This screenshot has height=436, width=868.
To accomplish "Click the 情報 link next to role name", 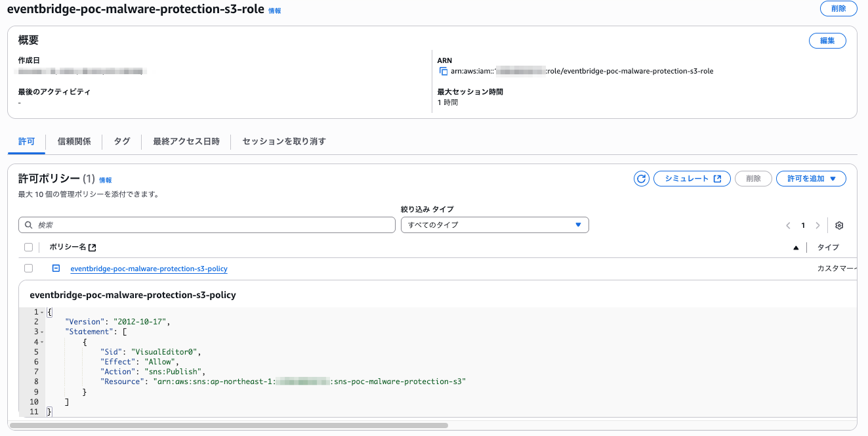I will coord(274,11).
